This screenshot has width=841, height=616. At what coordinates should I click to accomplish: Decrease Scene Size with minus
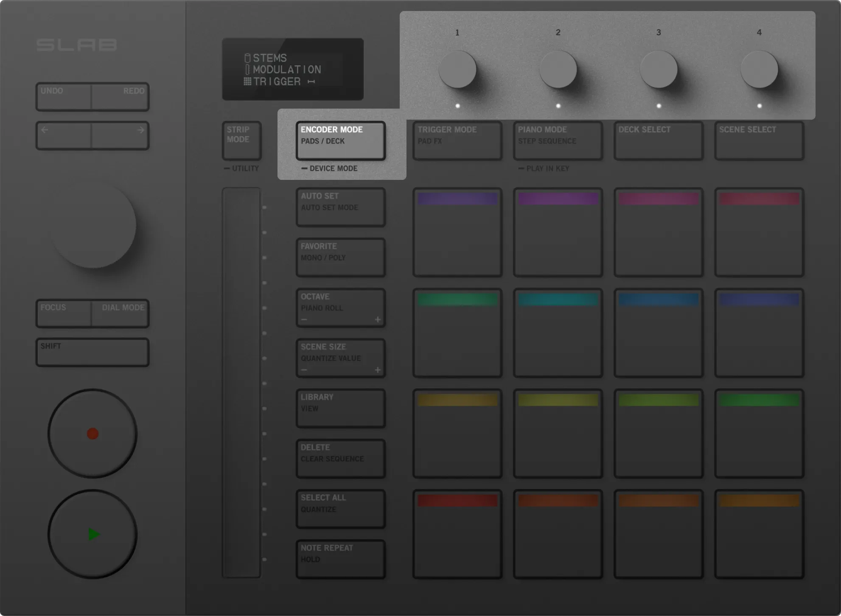(x=304, y=370)
